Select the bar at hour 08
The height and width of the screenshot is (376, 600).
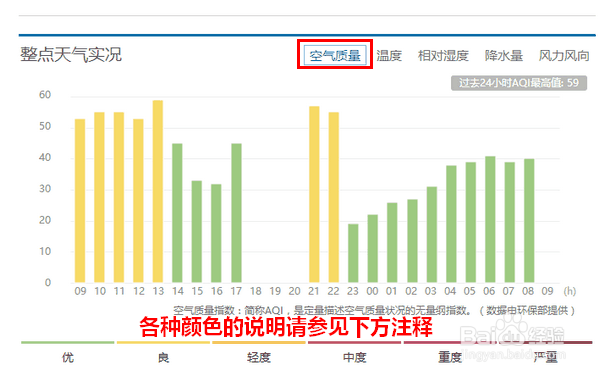pyautogui.click(x=529, y=221)
